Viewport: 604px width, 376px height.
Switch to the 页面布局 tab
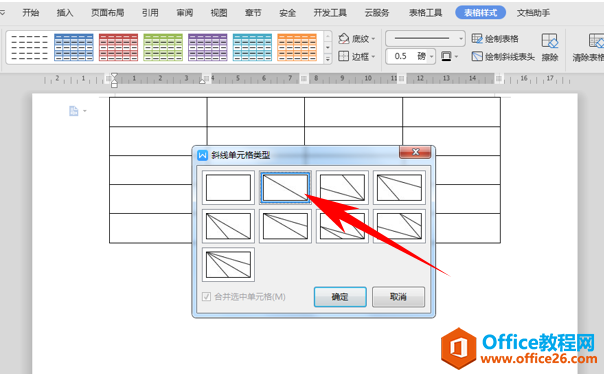107,13
